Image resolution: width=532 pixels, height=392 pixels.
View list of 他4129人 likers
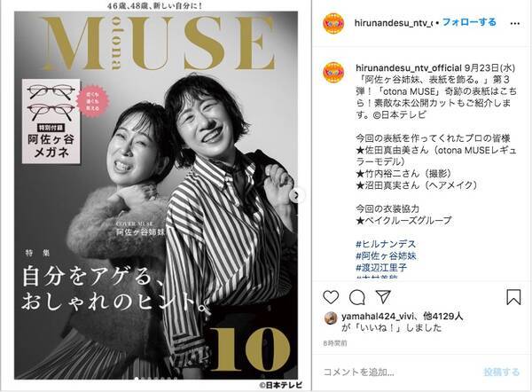(x=443, y=317)
